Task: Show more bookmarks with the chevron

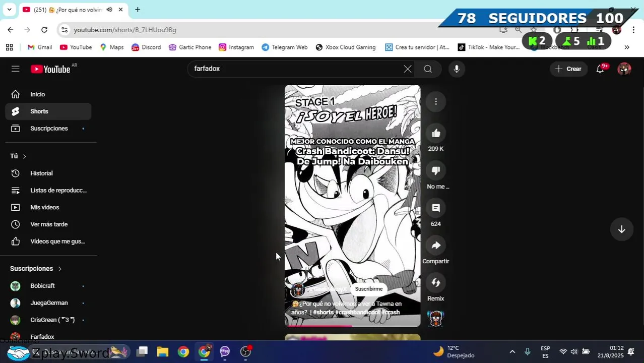Action: pos(627,47)
